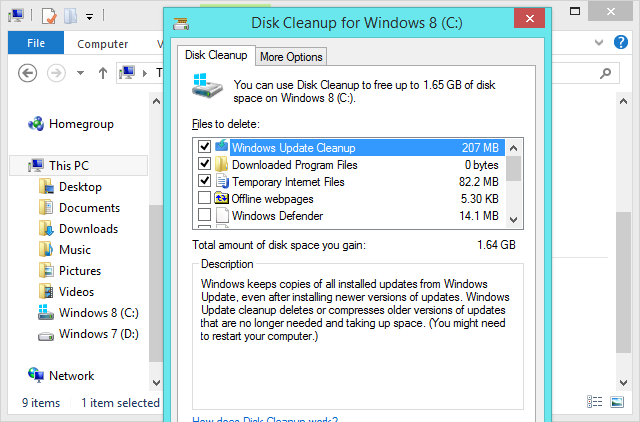Click the files list scrollbar thumb
Viewport: 640px width, 422px height.
tap(513, 168)
